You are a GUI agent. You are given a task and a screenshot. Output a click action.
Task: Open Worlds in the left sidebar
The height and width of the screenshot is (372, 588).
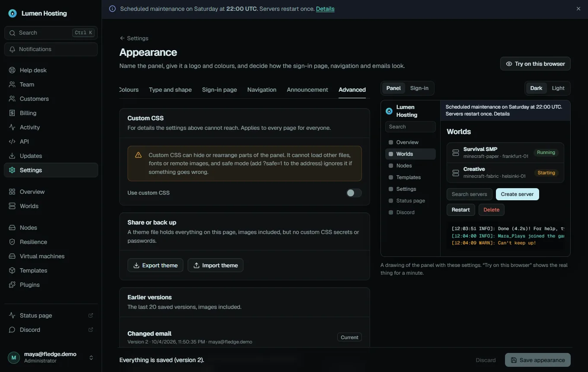51,206
